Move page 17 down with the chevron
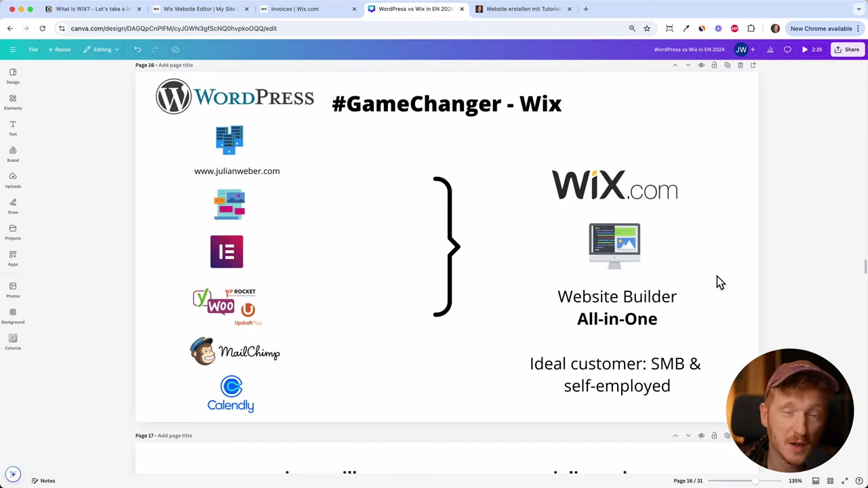 point(688,436)
